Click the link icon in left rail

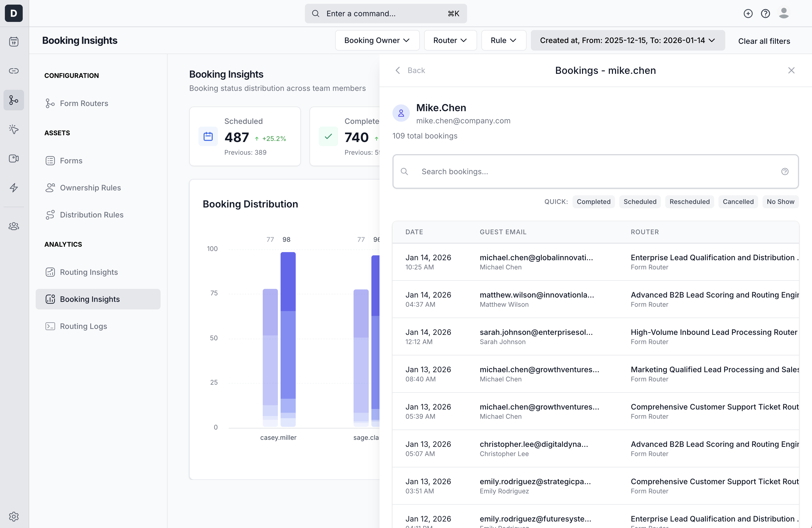pyautogui.click(x=14, y=71)
